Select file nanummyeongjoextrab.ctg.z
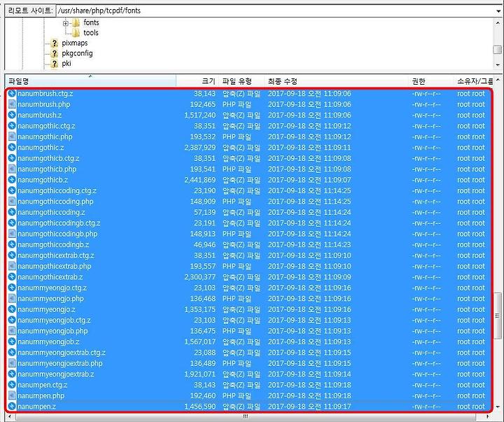The width and height of the screenshot is (504, 422). point(62,353)
